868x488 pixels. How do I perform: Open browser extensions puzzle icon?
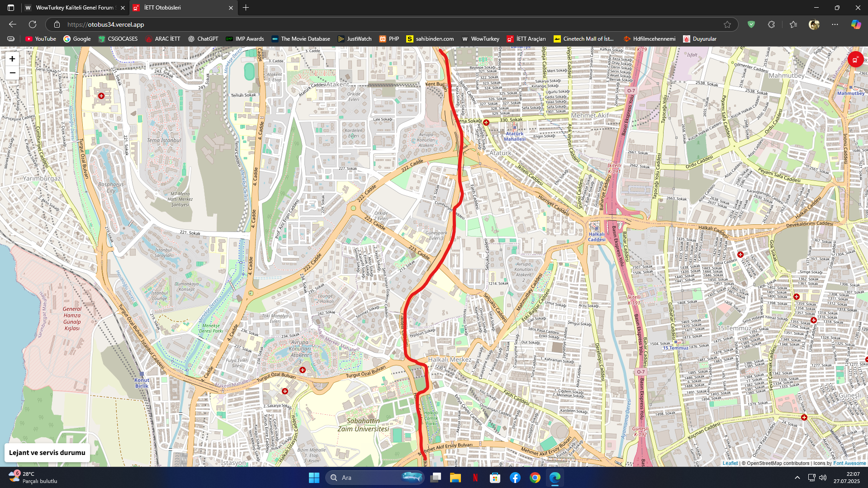[x=771, y=24]
